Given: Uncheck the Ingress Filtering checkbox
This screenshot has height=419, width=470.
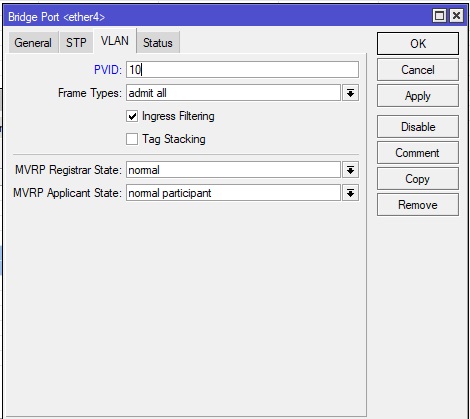Looking at the screenshot, I should tap(132, 116).
